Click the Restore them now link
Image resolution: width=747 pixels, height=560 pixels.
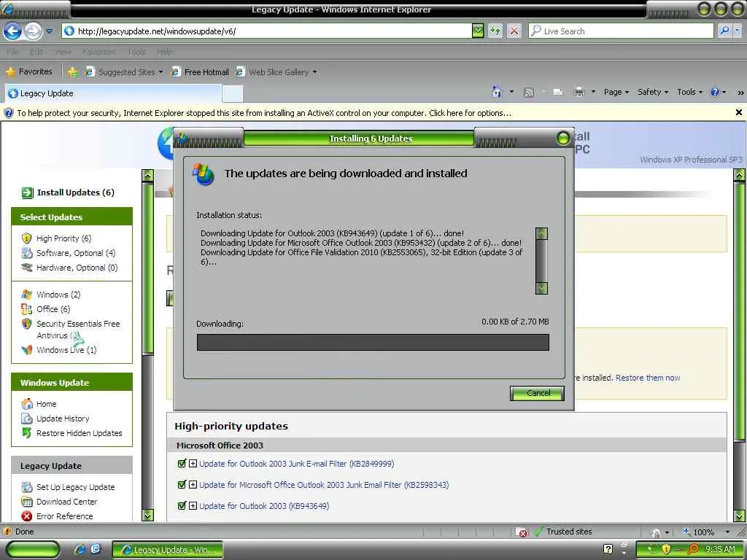(648, 378)
